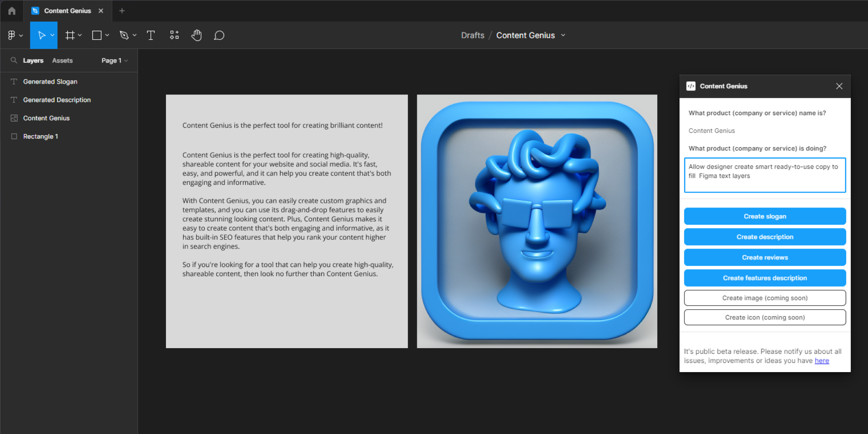Click Create icon (coming soon) button
The image size is (868, 434).
[765, 317]
